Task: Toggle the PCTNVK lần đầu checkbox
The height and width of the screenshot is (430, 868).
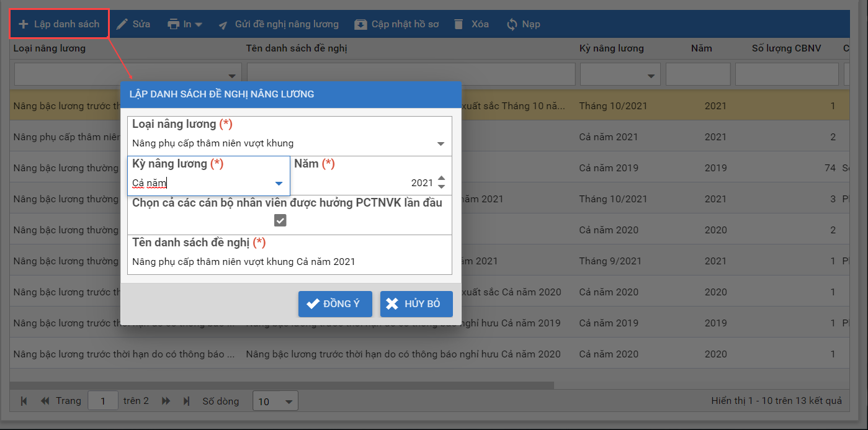Action: point(280,220)
